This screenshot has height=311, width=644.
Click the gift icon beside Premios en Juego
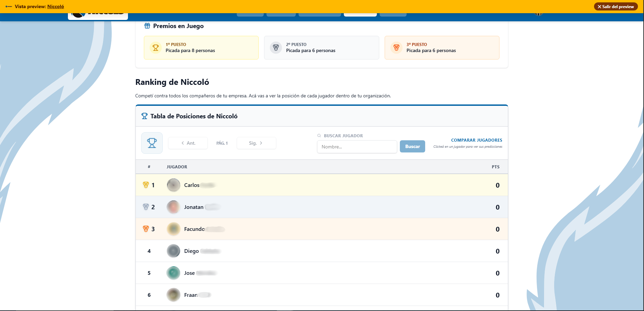[x=147, y=26]
